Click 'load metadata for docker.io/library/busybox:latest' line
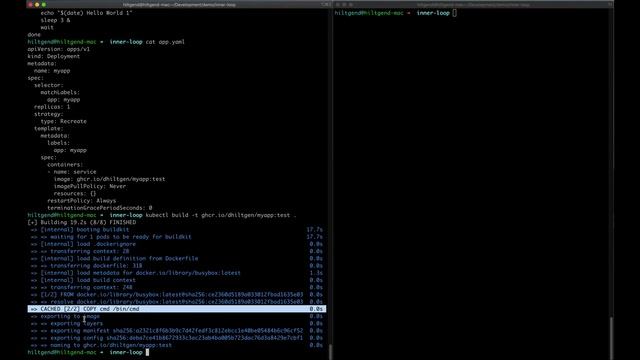 click(x=136, y=273)
